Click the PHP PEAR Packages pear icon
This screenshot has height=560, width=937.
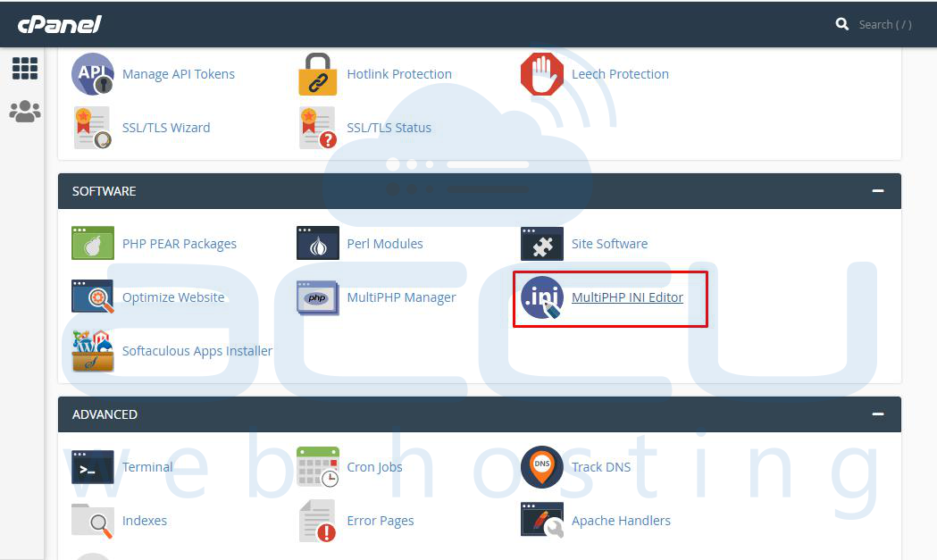click(x=93, y=243)
